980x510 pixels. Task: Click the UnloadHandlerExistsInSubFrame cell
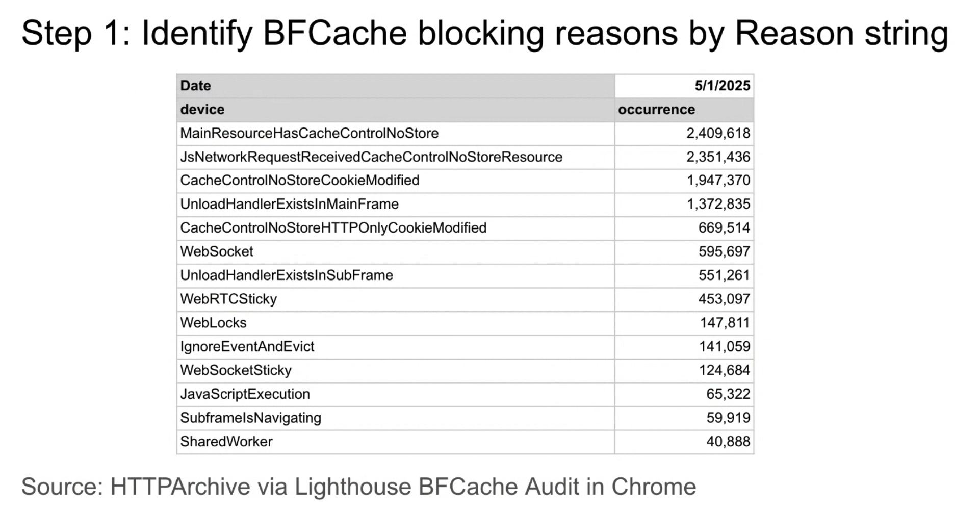click(396, 276)
